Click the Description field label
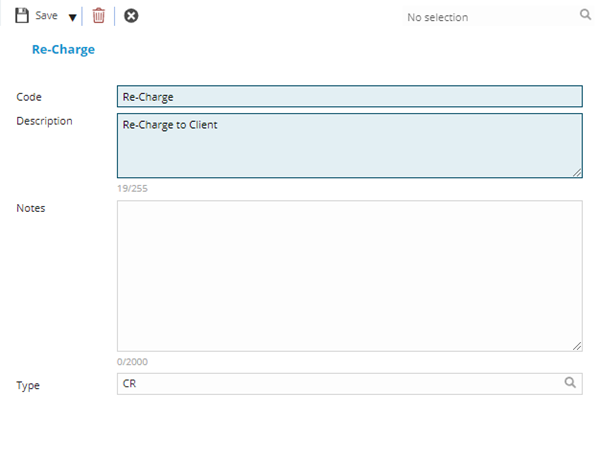The height and width of the screenshot is (461, 600). point(44,121)
